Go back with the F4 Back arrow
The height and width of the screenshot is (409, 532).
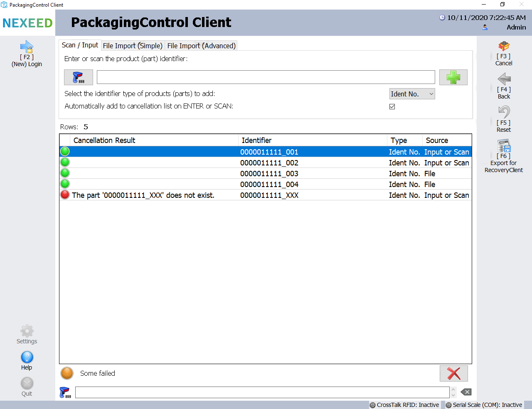coord(504,79)
